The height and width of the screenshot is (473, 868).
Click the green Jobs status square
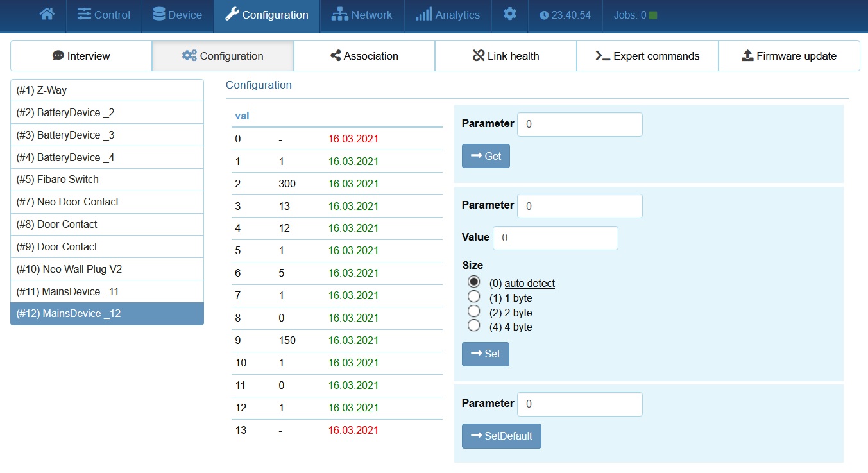coord(653,15)
